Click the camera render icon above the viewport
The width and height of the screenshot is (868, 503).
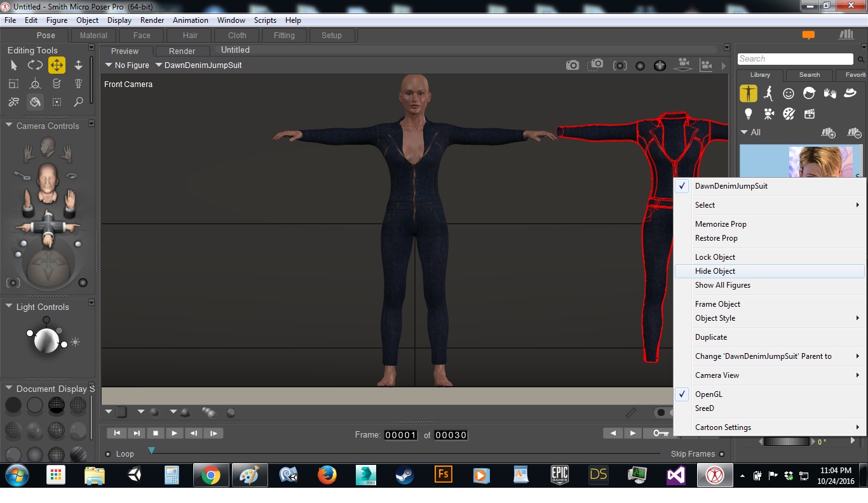pos(573,65)
